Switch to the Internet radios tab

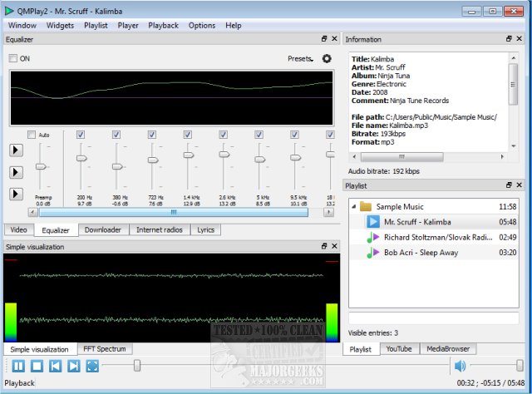[160, 229]
